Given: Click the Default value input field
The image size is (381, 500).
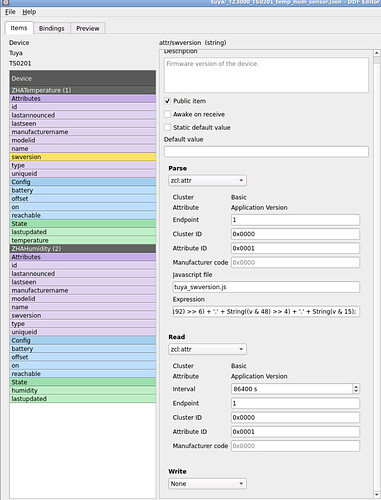Looking at the screenshot, I should pyautogui.click(x=266, y=152).
